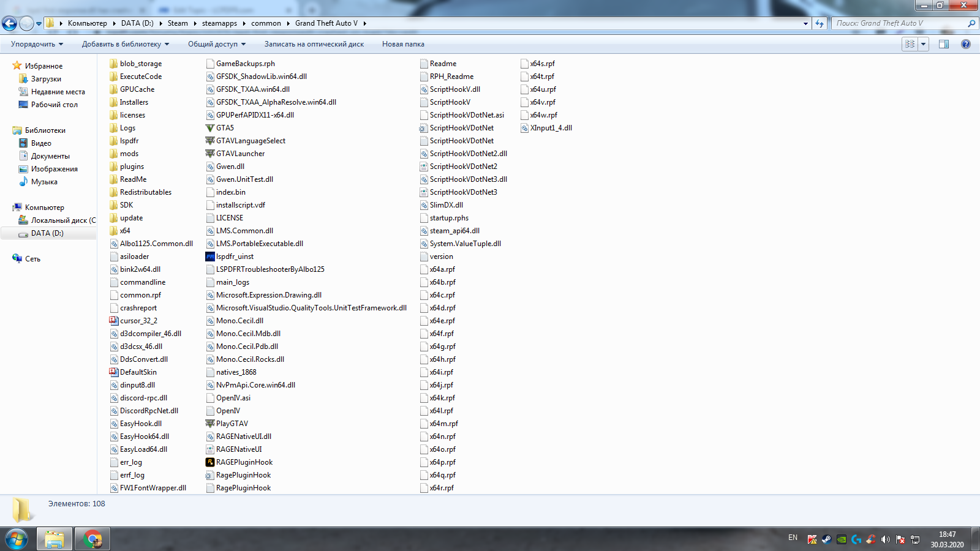Screen dimensions: 980x551
Task: Open the Добавить в библиотеку dropdown
Action: [126, 44]
